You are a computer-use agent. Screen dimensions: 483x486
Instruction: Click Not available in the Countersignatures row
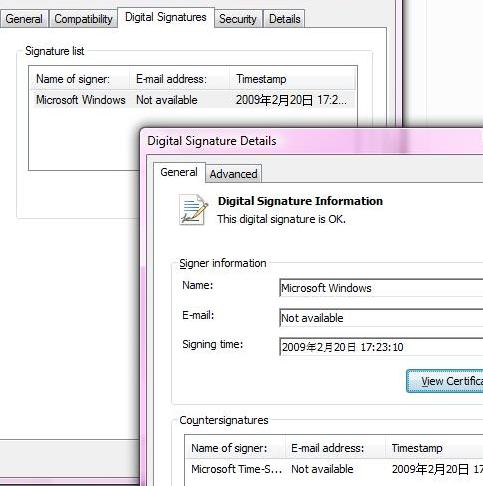(322, 469)
